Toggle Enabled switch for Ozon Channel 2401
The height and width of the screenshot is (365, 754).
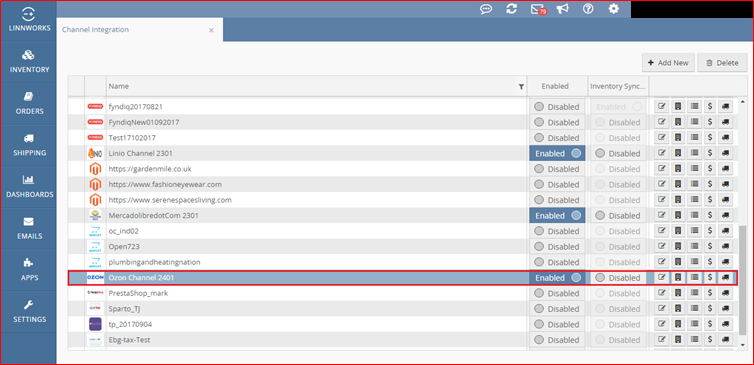[557, 277]
